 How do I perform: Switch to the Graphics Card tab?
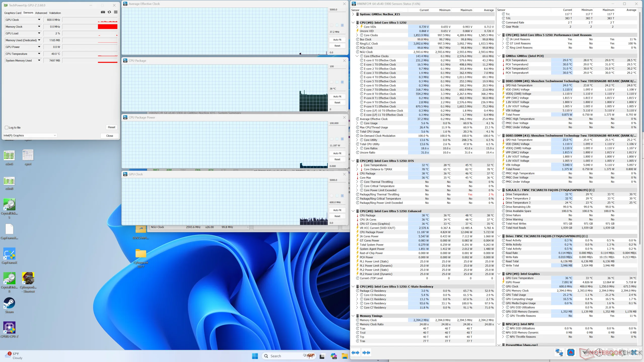[13, 13]
